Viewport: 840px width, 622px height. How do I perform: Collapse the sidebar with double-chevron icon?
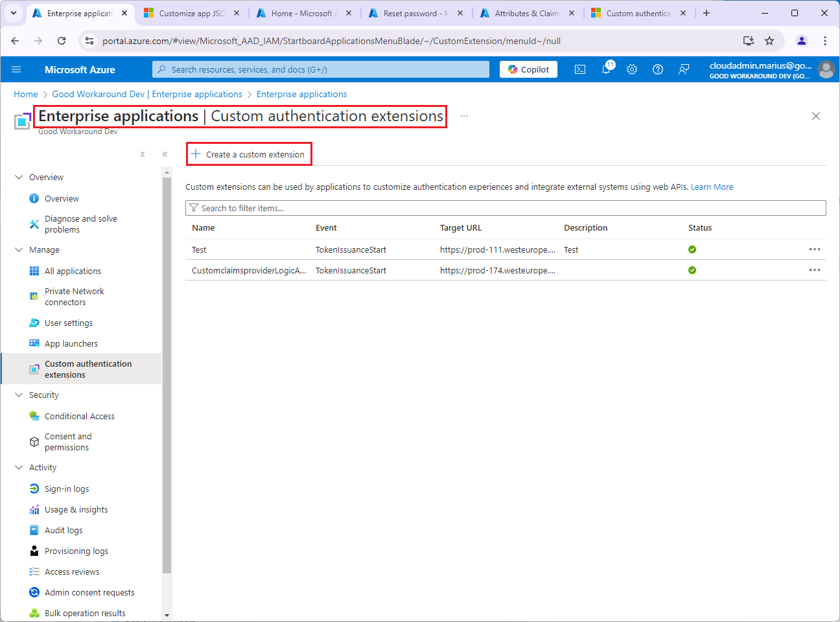click(165, 154)
